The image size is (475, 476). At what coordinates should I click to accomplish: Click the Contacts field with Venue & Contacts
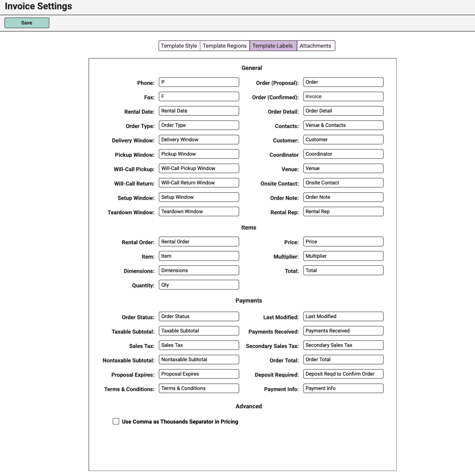coord(343,125)
